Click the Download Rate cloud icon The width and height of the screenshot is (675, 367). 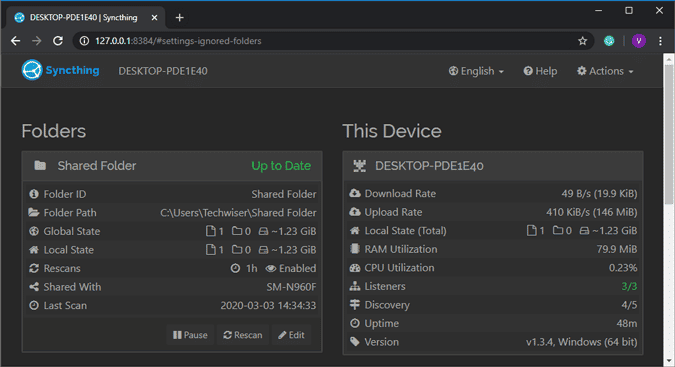pos(355,194)
